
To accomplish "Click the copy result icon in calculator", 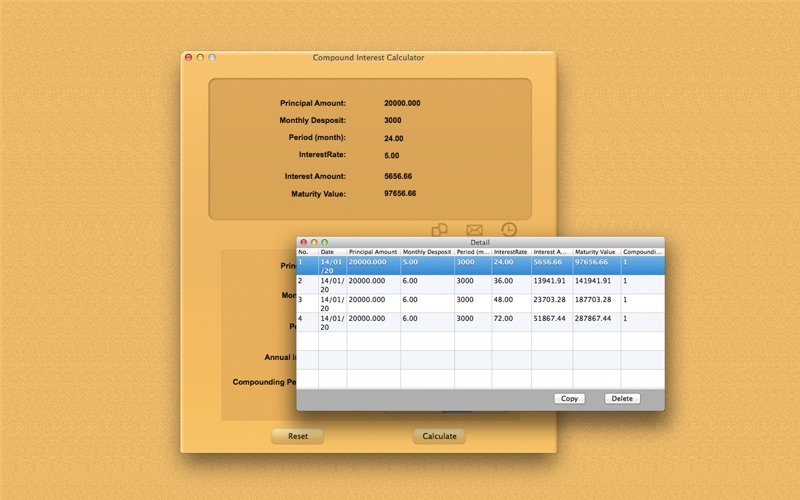I will point(439,230).
